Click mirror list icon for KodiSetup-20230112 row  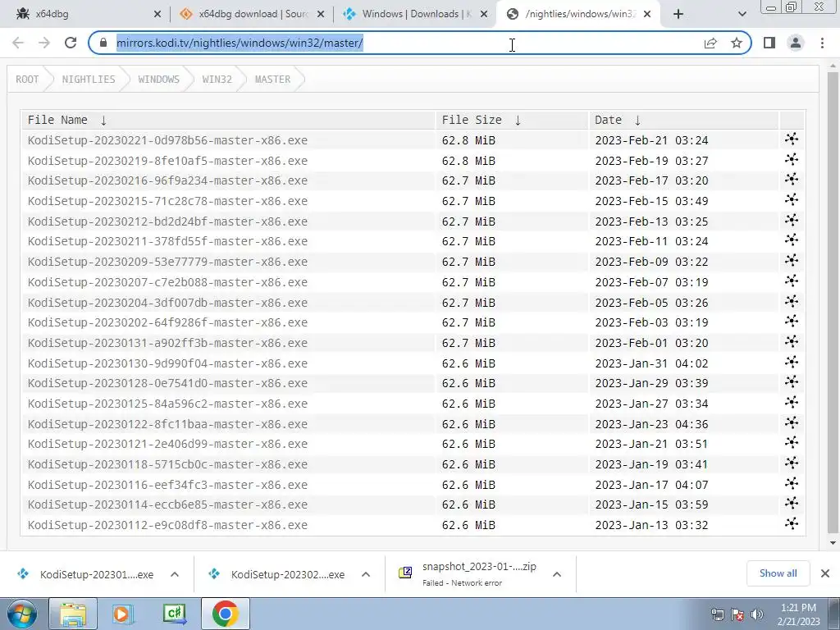(x=792, y=523)
